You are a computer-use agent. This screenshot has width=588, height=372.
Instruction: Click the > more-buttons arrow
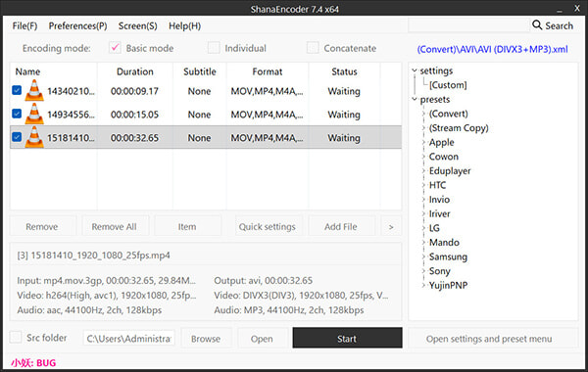pyautogui.click(x=391, y=226)
